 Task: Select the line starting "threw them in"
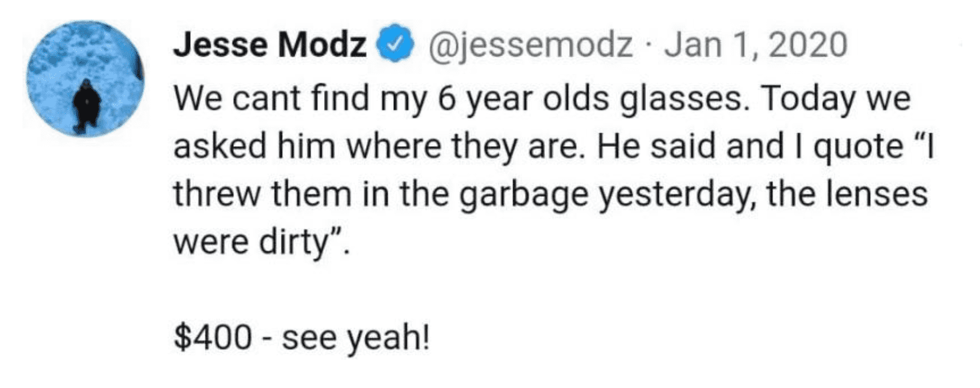(x=550, y=195)
